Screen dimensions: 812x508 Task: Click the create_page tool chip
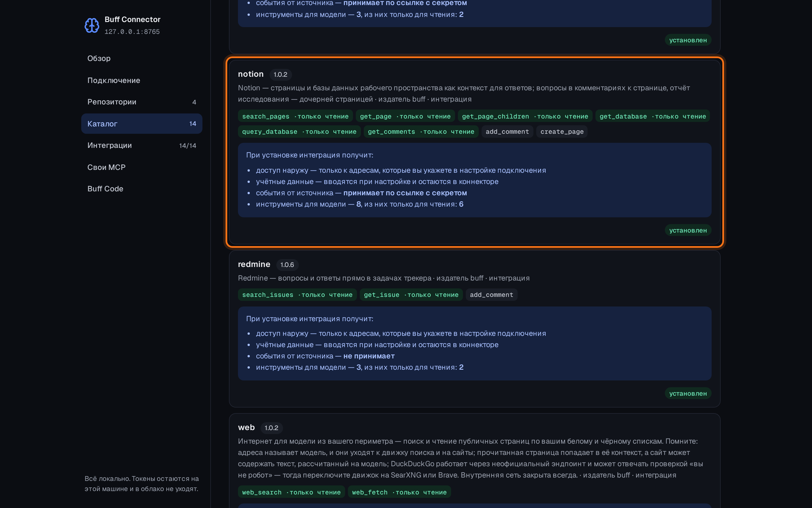click(562, 132)
